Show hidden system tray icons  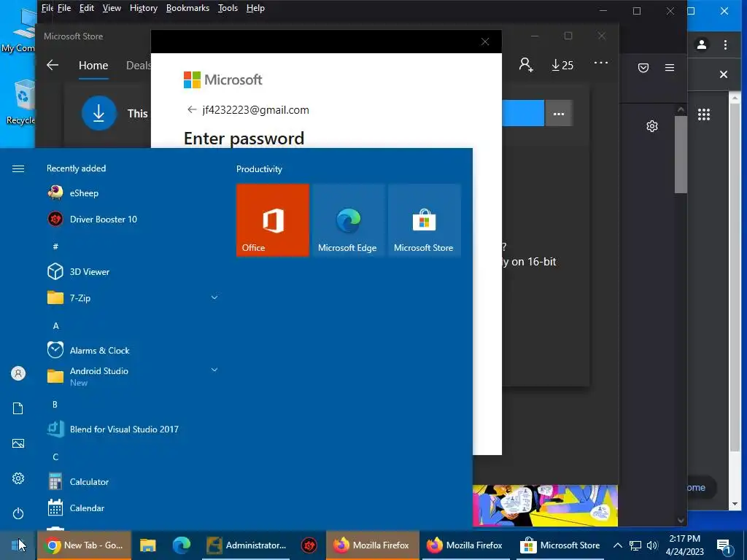617,545
